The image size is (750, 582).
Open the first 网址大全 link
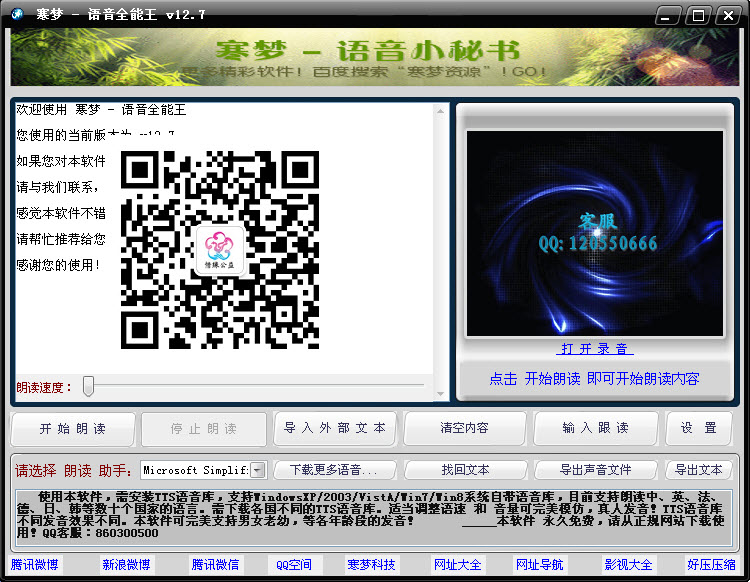457,565
